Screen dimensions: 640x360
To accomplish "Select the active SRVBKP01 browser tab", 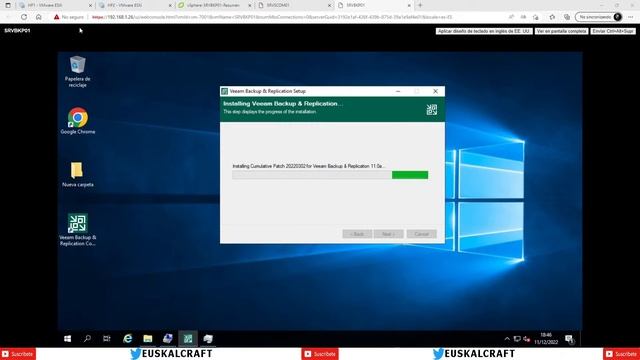I will click(373, 5).
